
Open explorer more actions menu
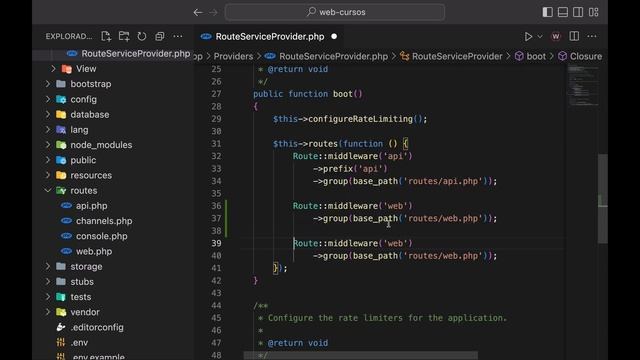178,36
